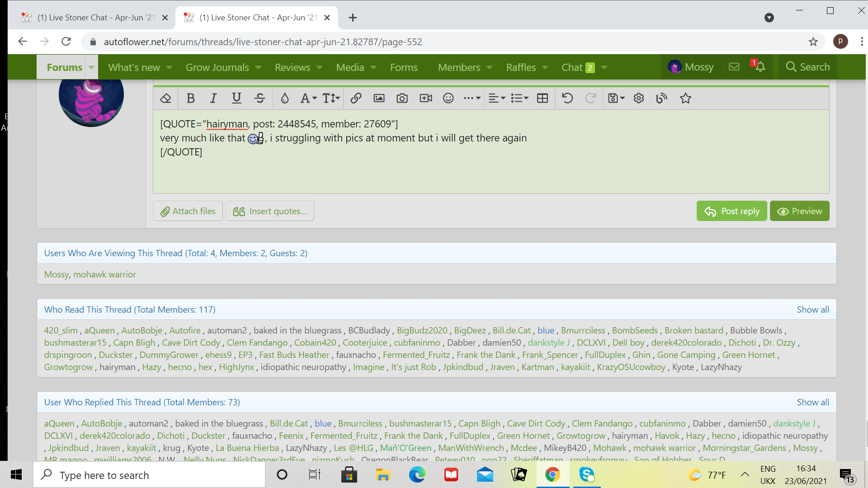Click the Insert image icon
Viewport: 868px width, 488px height.
379,98
